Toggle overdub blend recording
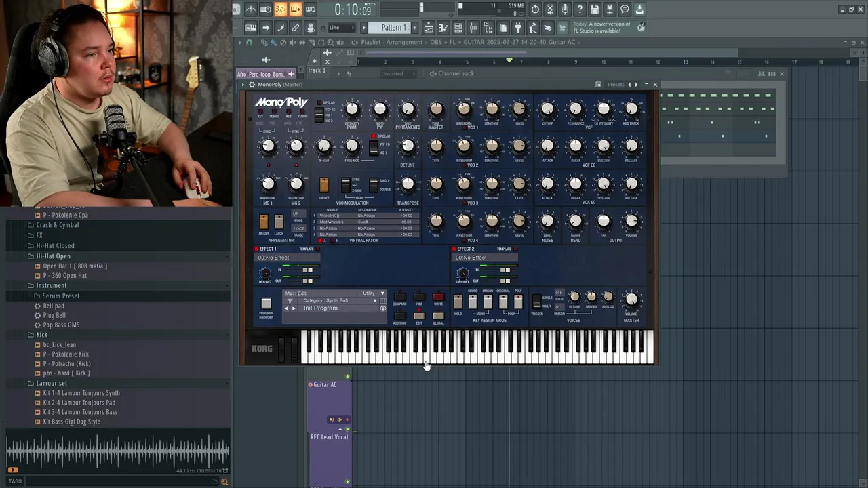 pos(295,9)
